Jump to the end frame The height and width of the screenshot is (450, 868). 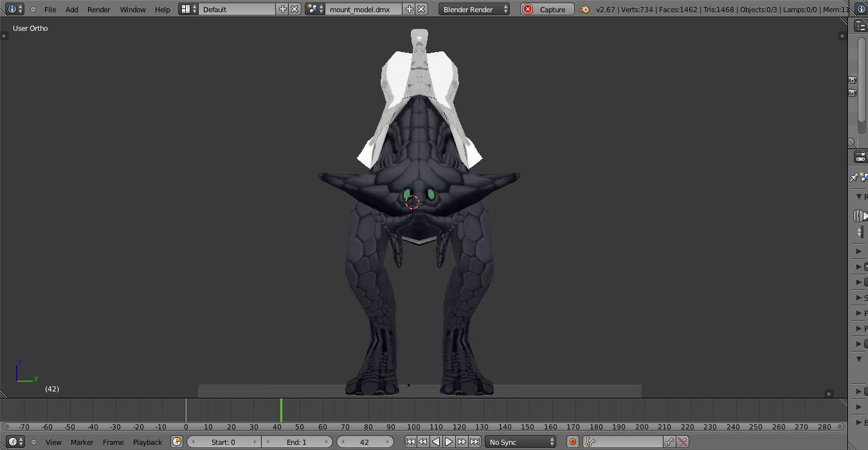(x=475, y=442)
